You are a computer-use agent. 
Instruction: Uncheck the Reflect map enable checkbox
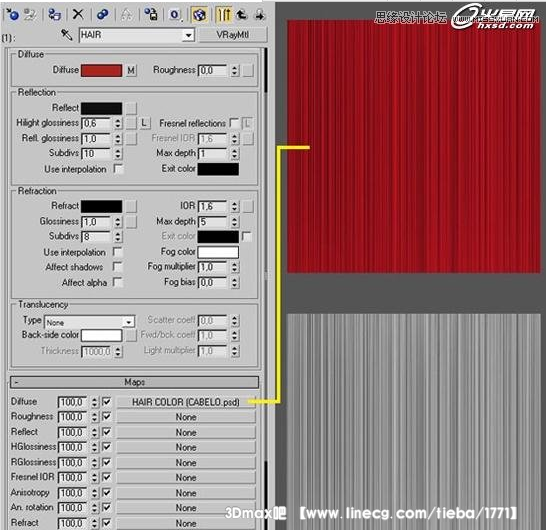point(107,432)
